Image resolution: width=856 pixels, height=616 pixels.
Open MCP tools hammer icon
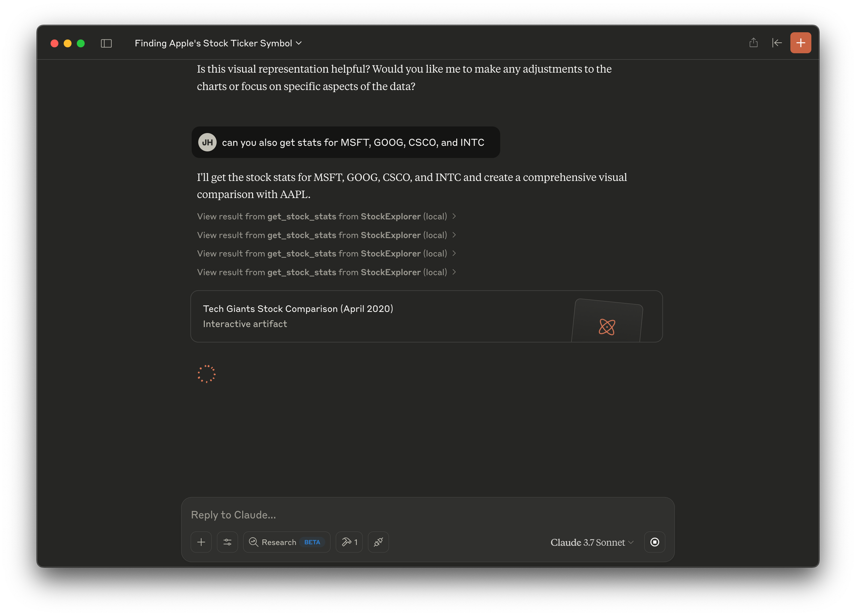coord(349,542)
